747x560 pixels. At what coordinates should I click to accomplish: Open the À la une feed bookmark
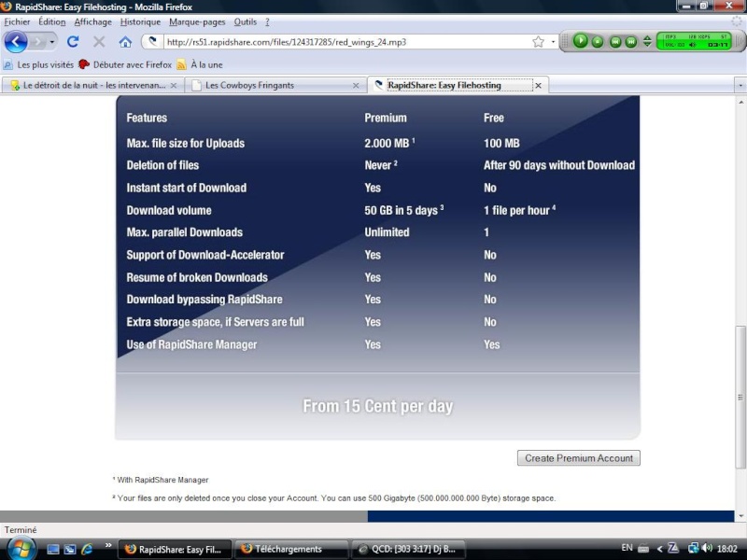coord(200,64)
